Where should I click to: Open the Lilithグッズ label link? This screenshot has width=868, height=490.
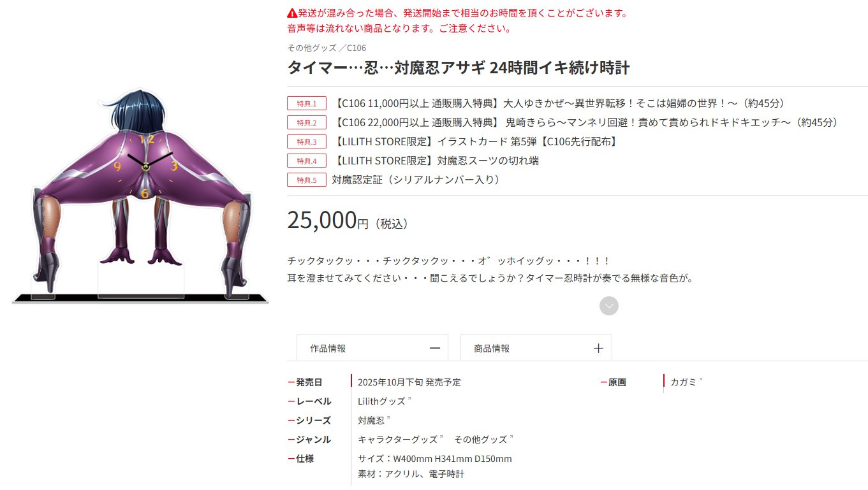(381, 401)
